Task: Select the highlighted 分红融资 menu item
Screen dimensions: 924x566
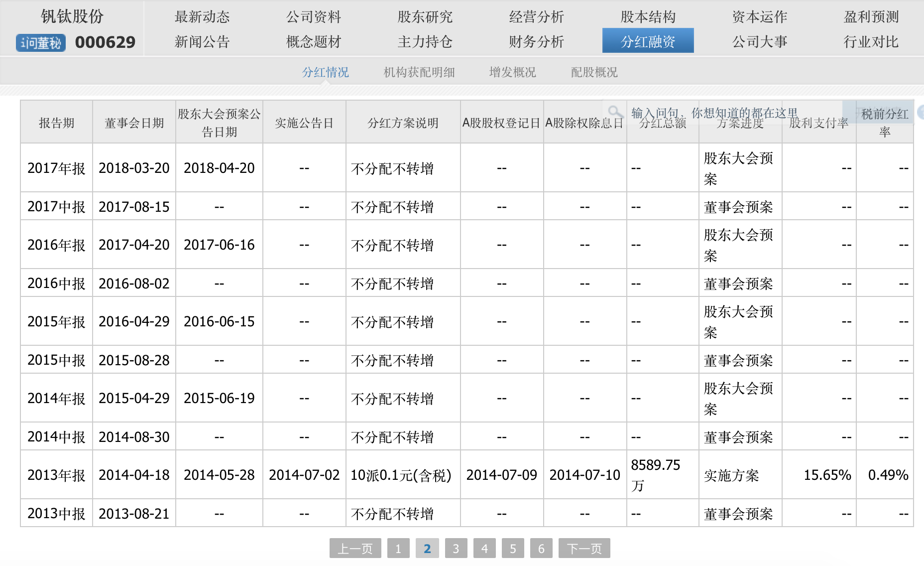Action: click(648, 40)
